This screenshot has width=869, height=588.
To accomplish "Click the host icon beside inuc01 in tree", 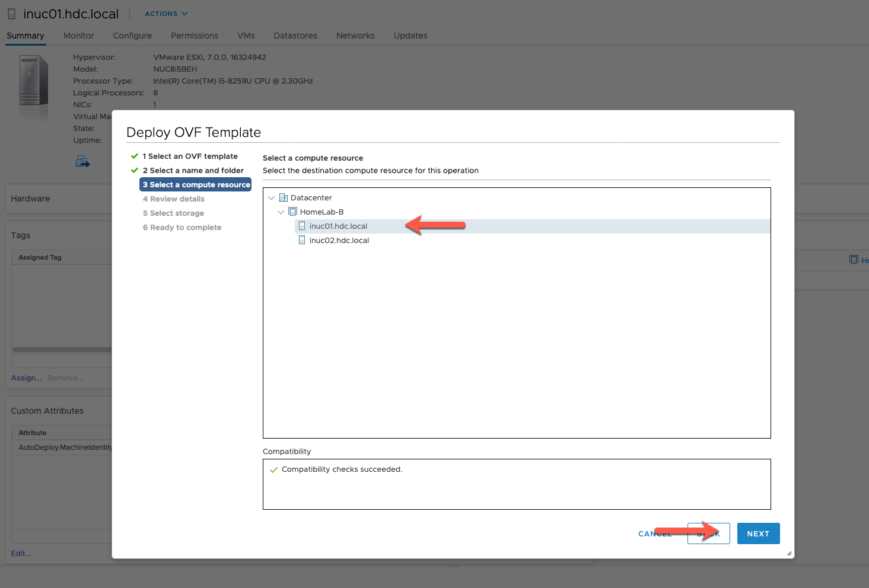I will (x=303, y=226).
